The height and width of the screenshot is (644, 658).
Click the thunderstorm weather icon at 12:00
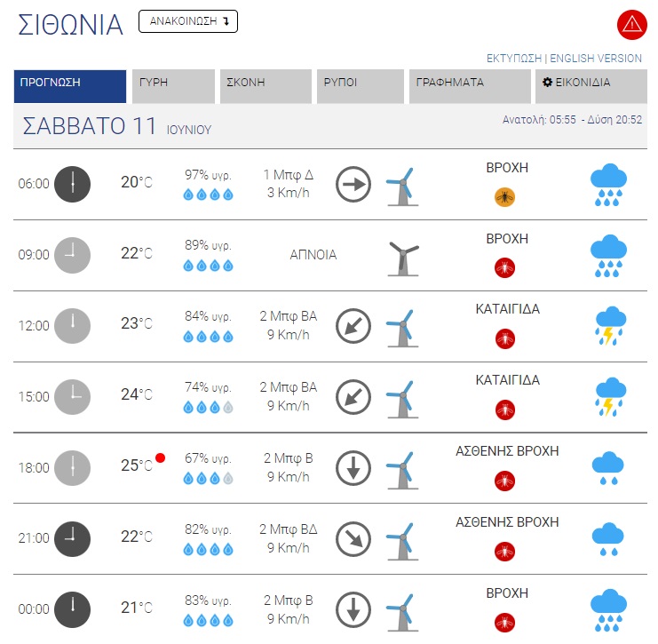tap(608, 325)
